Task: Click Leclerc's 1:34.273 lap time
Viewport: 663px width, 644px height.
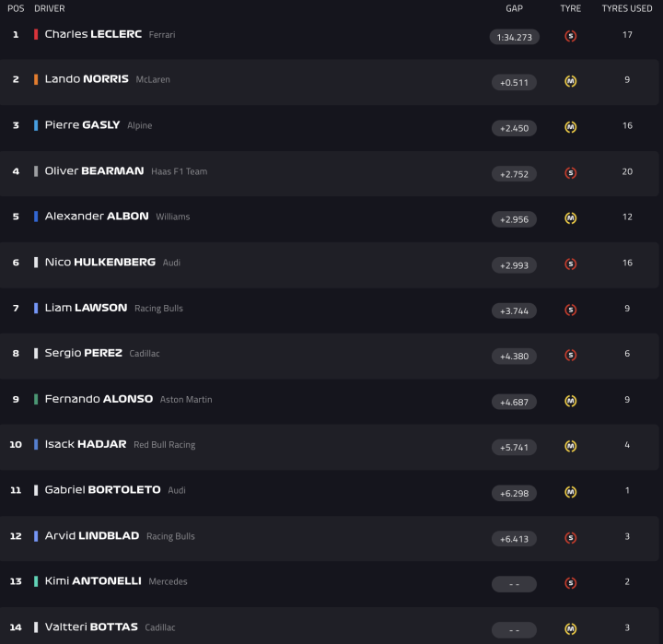Action: pyautogui.click(x=514, y=37)
